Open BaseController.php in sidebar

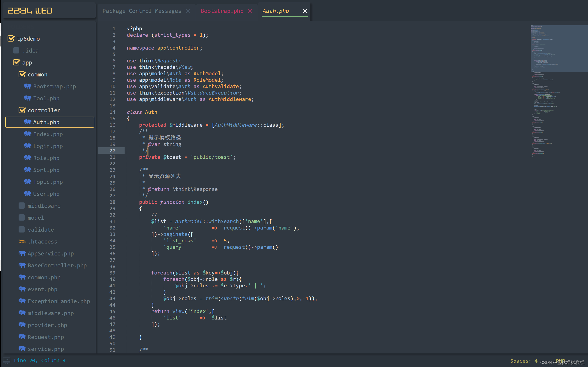[x=57, y=265]
